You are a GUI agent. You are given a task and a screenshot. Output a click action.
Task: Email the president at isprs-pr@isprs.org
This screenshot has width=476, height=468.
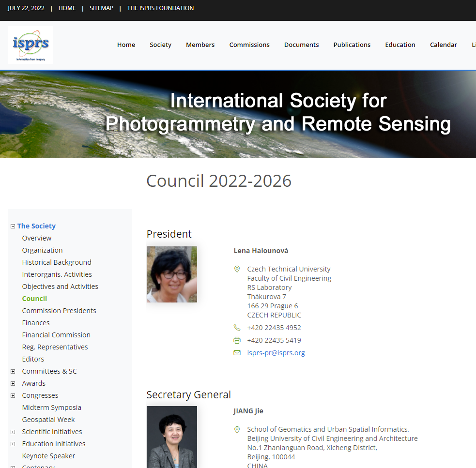(276, 353)
